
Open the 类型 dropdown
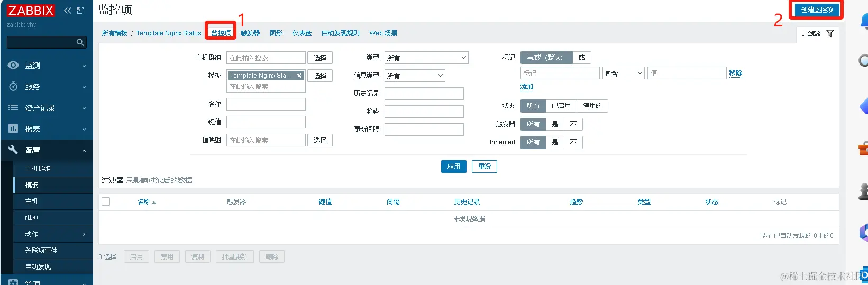[x=426, y=58]
